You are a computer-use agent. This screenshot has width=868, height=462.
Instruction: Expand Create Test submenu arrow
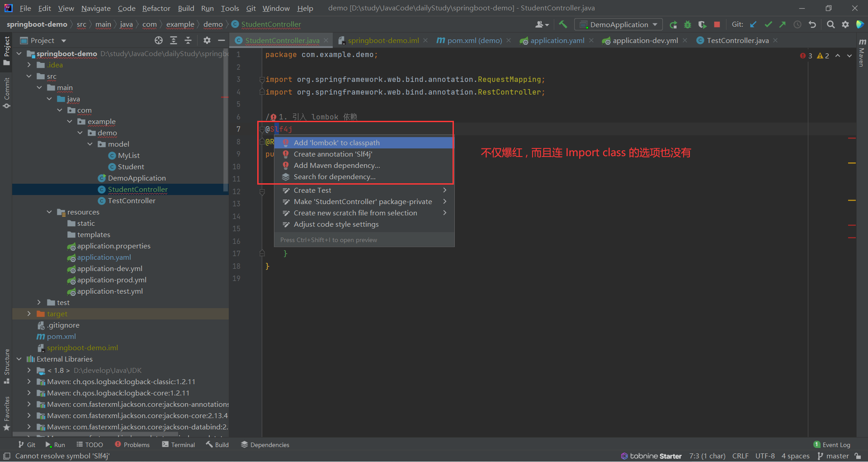click(445, 190)
